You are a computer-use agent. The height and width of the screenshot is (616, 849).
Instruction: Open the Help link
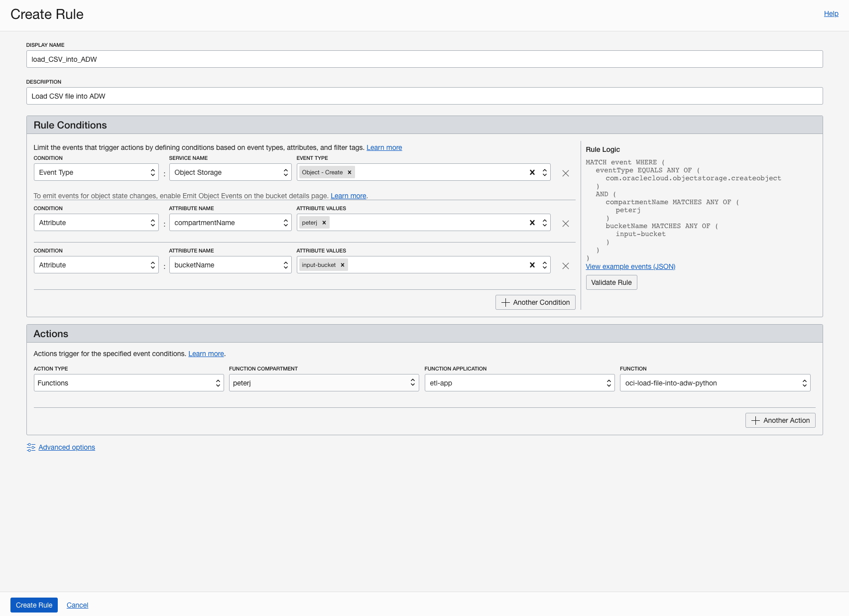(x=831, y=13)
